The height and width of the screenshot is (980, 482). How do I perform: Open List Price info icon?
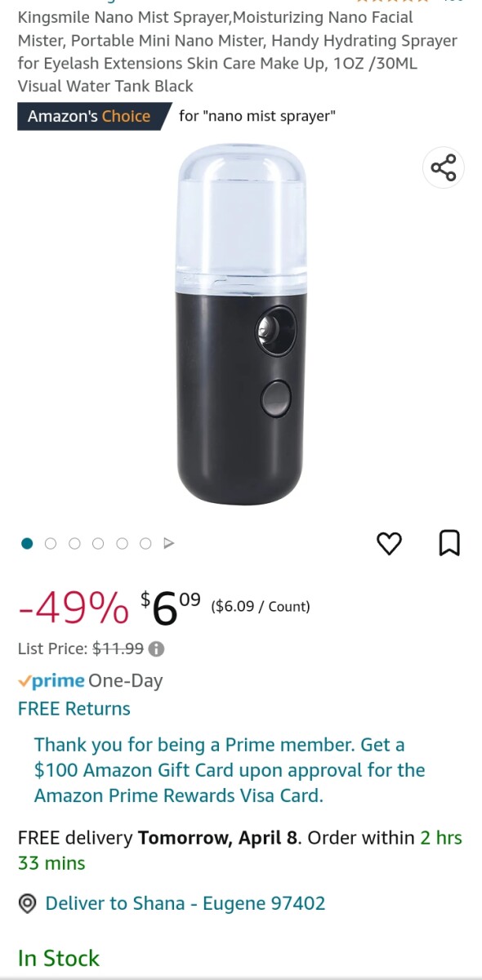tap(157, 649)
